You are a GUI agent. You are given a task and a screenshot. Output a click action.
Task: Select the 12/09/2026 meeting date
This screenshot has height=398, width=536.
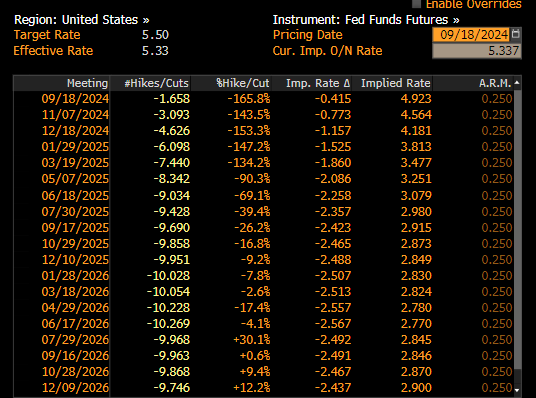(x=75, y=388)
